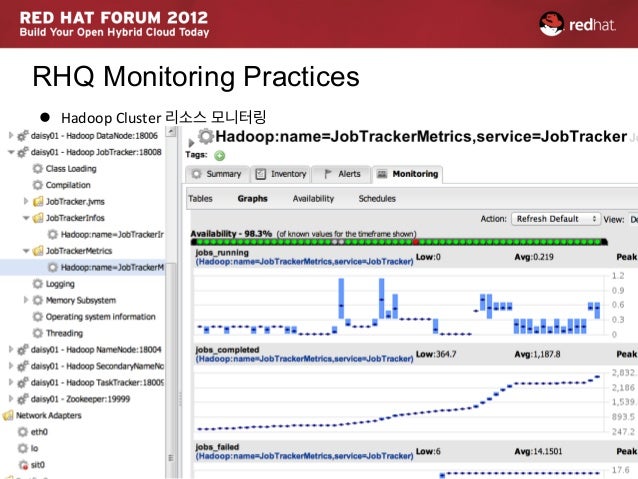Image resolution: width=638 pixels, height=479 pixels.
Task: Expand daisy01 Hadoop NameNode:18004 node
Action: tap(11, 349)
